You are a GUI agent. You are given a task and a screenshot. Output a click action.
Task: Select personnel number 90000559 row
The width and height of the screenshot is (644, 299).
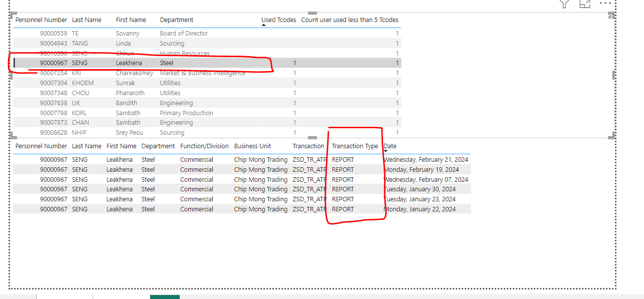click(x=54, y=34)
